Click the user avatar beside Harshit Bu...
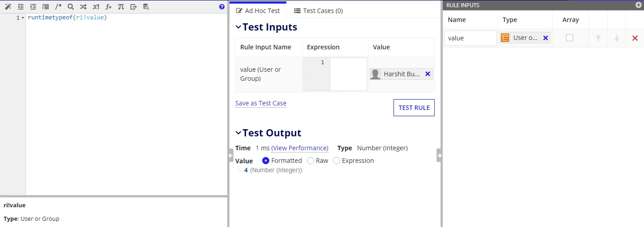Screen dimensions: 644x227 (376, 74)
